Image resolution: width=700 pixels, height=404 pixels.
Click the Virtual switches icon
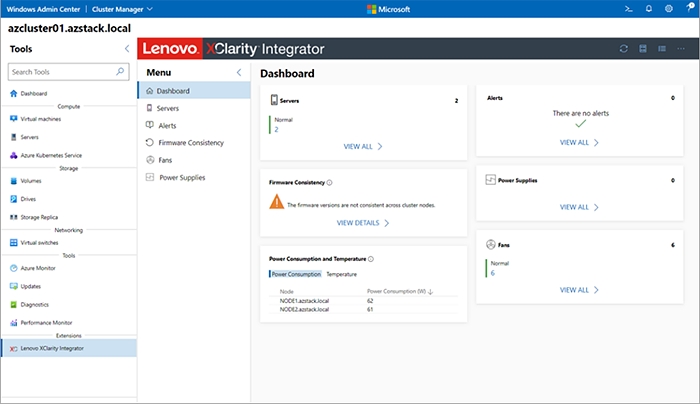click(x=13, y=243)
